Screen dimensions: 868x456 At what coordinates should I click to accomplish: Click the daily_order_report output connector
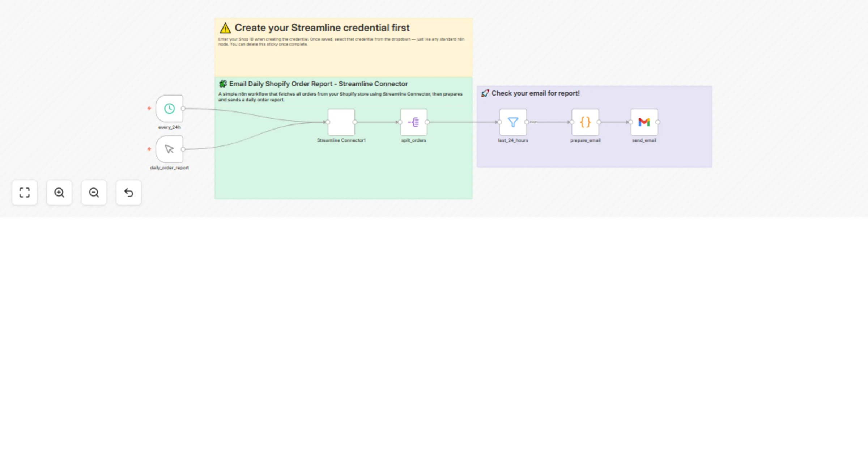(x=183, y=149)
